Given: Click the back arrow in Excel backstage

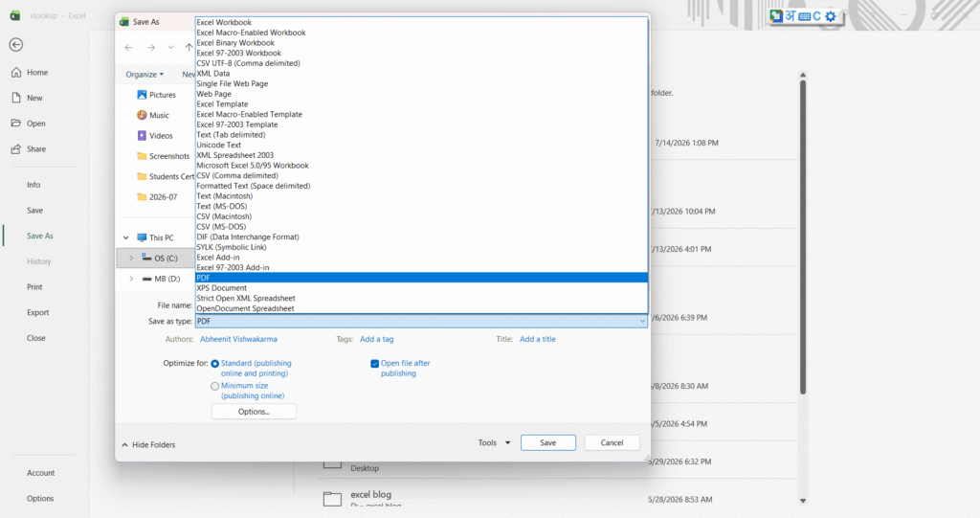Looking at the screenshot, I should 16,45.
